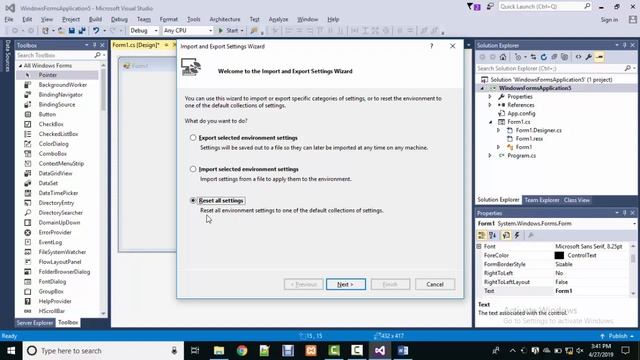
Task: Click Form1.cs [Design] document tab
Action: click(136, 45)
